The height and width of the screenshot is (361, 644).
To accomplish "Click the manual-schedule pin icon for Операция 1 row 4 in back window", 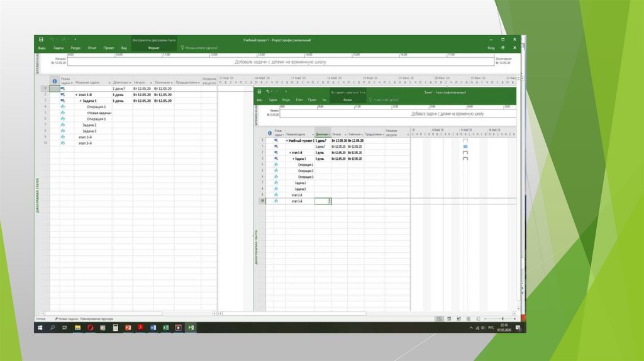I will click(63, 106).
